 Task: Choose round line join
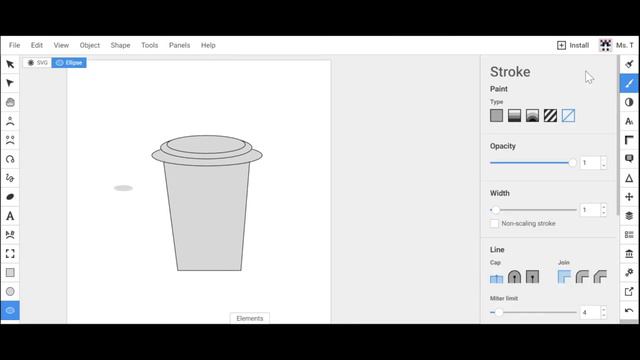point(582,277)
